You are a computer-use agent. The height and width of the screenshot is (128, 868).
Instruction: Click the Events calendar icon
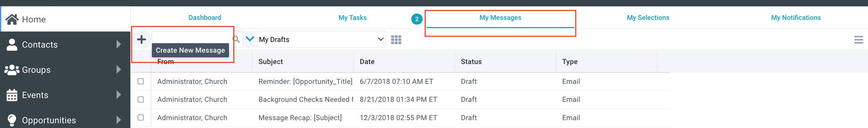click(x=12, y=95)
